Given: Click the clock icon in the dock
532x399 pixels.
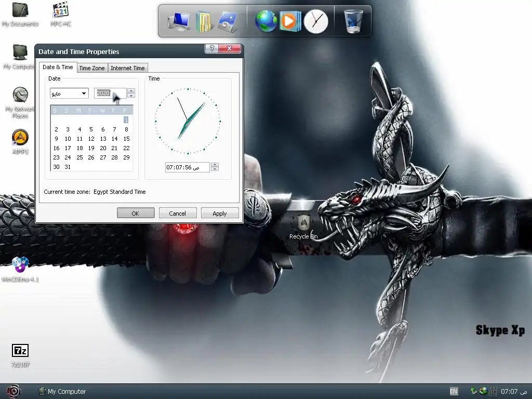Looking at the screenshot, I should (316, 21).
